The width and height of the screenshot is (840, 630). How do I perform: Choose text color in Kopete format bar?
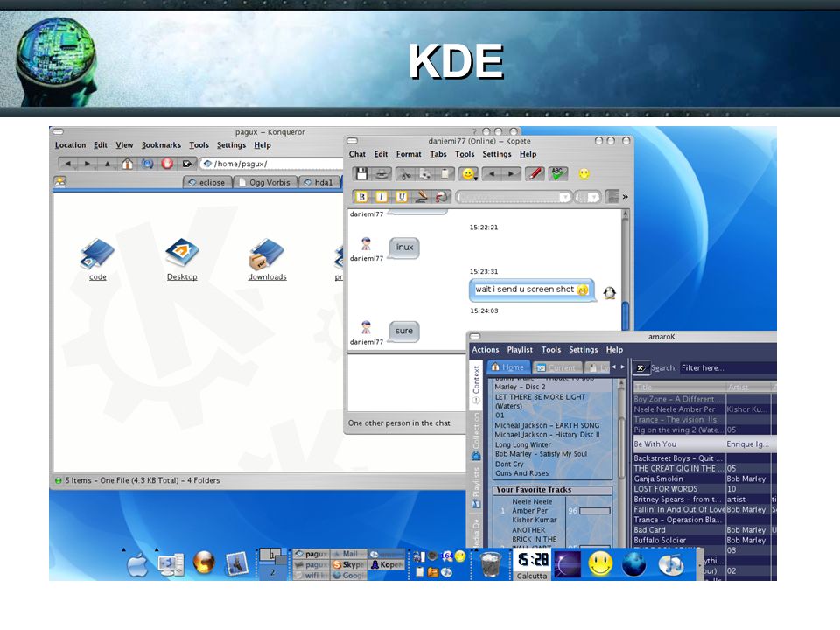click(422, 197)
